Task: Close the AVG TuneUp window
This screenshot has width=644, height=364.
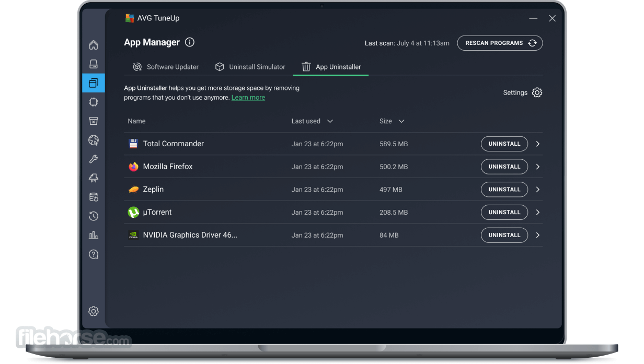Action: click(552, 18)
